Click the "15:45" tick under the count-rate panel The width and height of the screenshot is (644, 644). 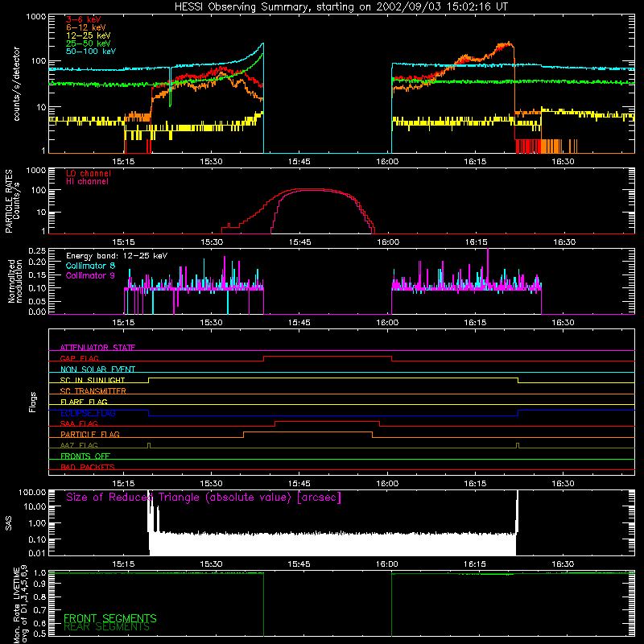click(x=299, y=162)
